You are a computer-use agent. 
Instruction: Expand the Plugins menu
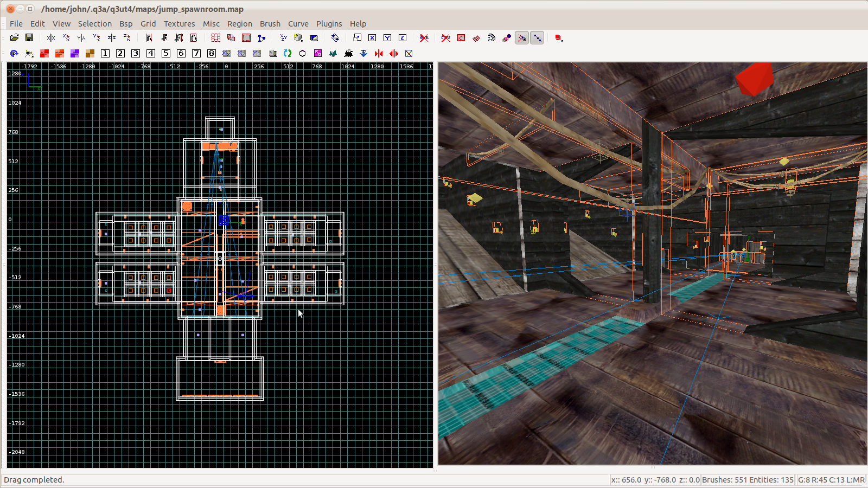pos(329,24)
